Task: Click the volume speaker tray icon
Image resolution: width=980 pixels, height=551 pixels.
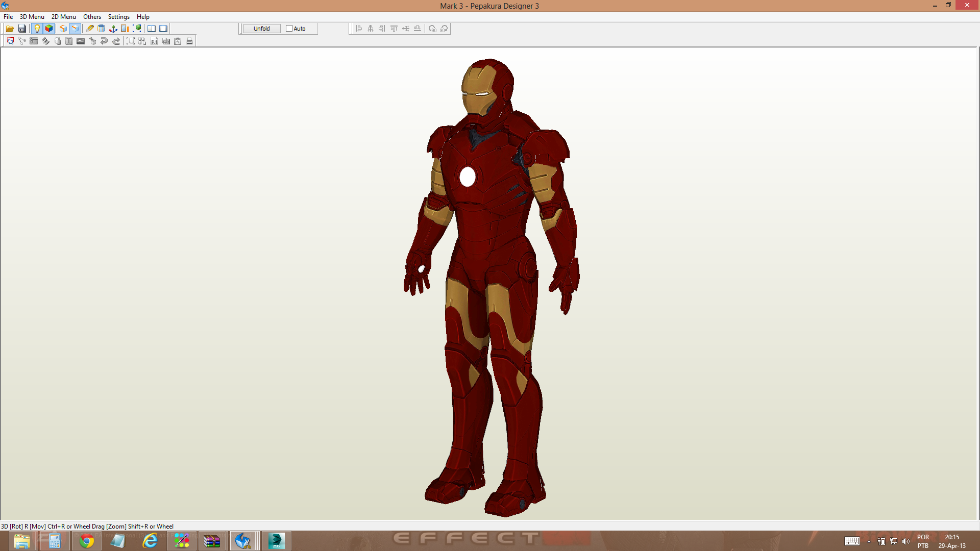Action: (906, 541)
